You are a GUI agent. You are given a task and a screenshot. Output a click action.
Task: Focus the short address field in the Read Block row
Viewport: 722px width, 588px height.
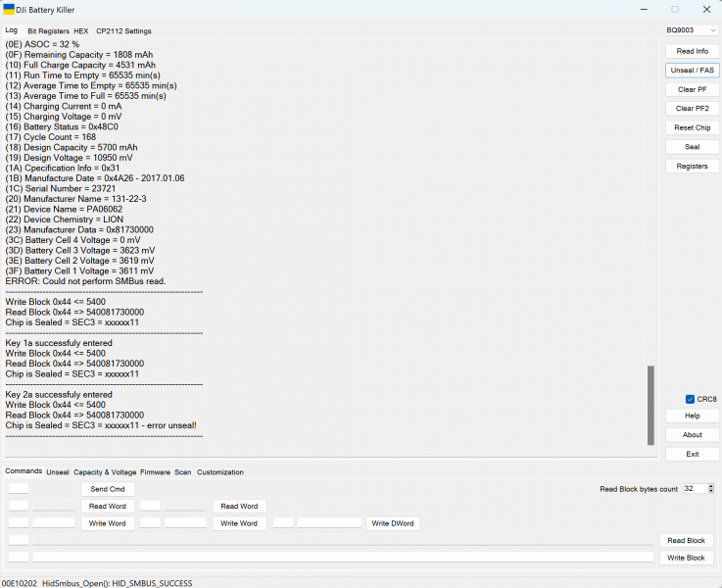coord(19,540)
